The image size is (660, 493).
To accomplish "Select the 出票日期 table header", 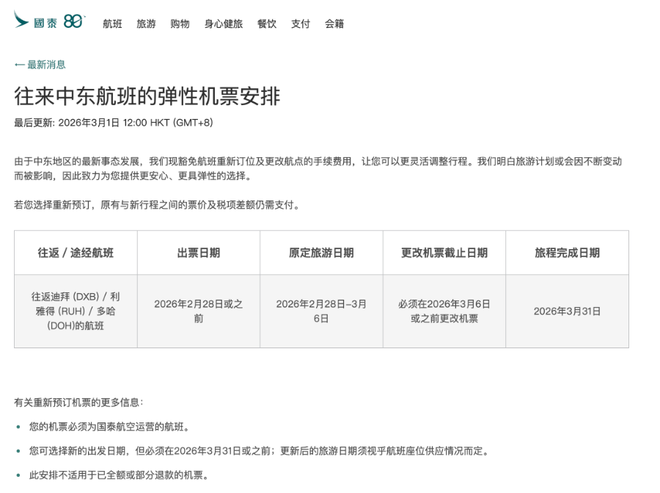I will (198, 253).
